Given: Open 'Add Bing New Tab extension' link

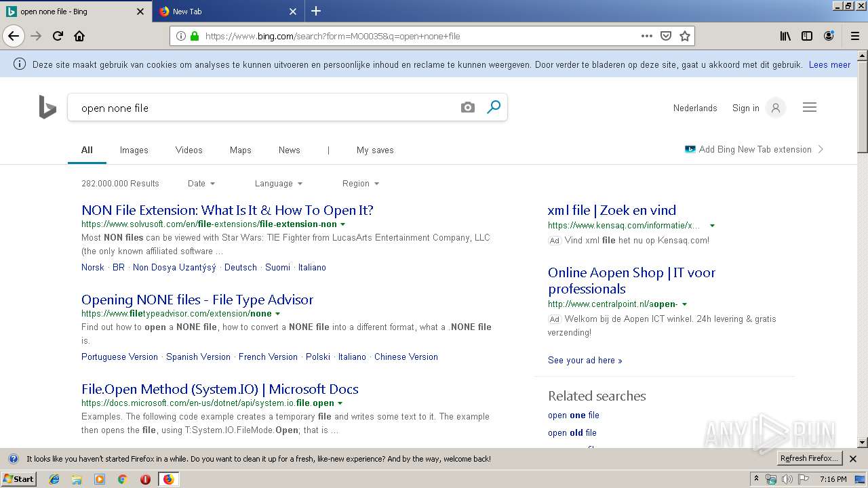Looking at the screenshot, I should (755, 150).
